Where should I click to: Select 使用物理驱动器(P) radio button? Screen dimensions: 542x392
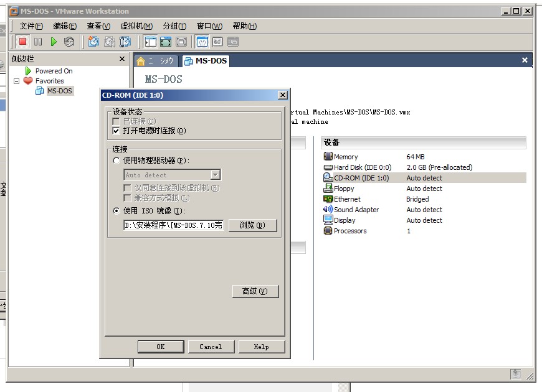[x=116, y=161]
